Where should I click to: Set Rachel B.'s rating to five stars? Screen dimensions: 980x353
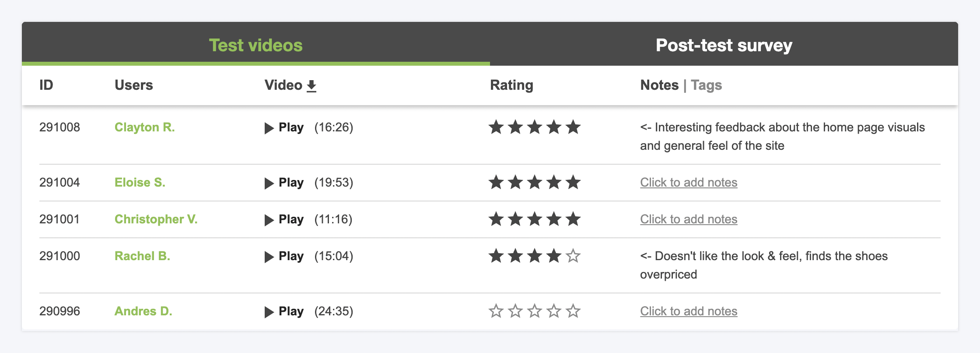(573, 256)
